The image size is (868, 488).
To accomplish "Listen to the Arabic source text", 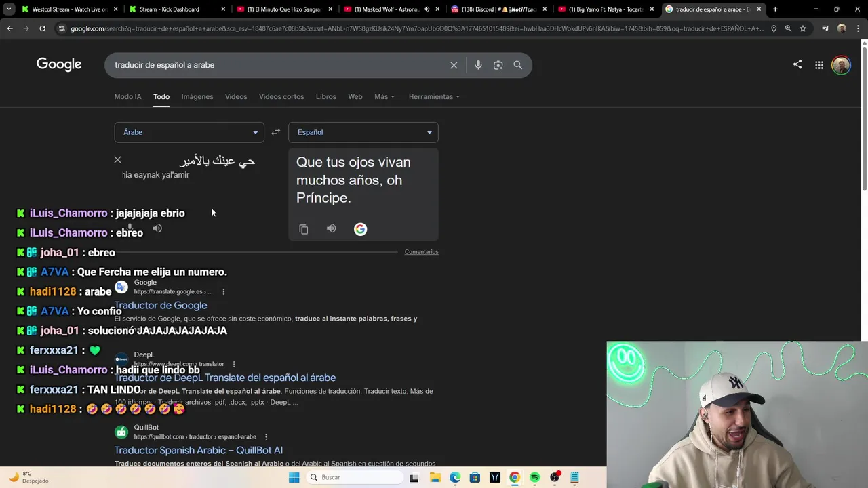I will tap(157, 228).
